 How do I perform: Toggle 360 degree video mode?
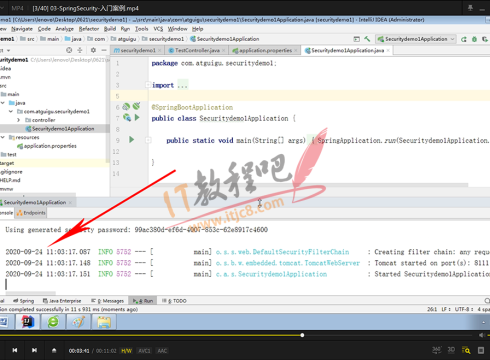[437, 350]
